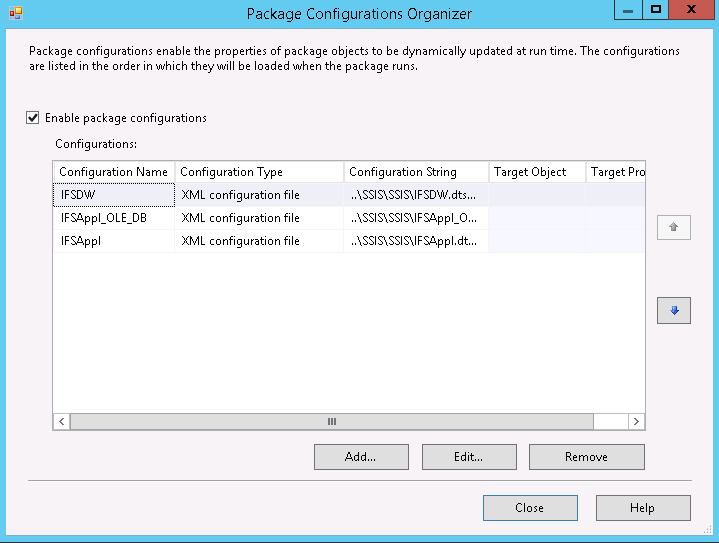
Task: Click the Target Object column header
Action: [x=536, y=172]
